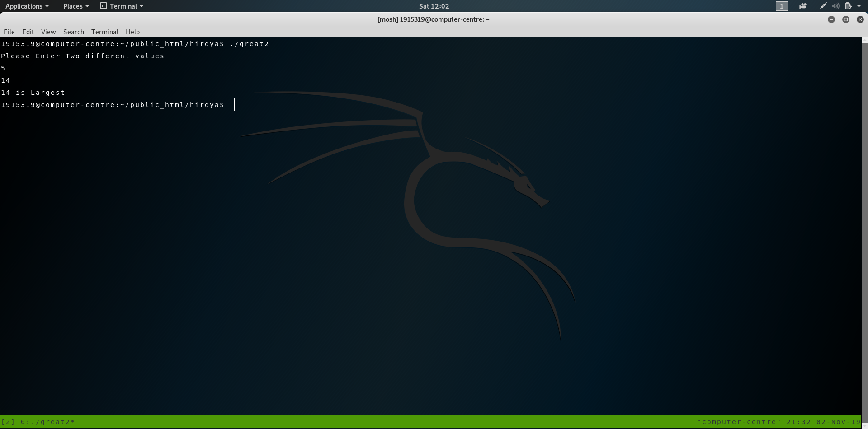This screenshot has height=429, width=868.
Task: Open the Terminal menu in the menu bar
Action: (x=105, y=32)
